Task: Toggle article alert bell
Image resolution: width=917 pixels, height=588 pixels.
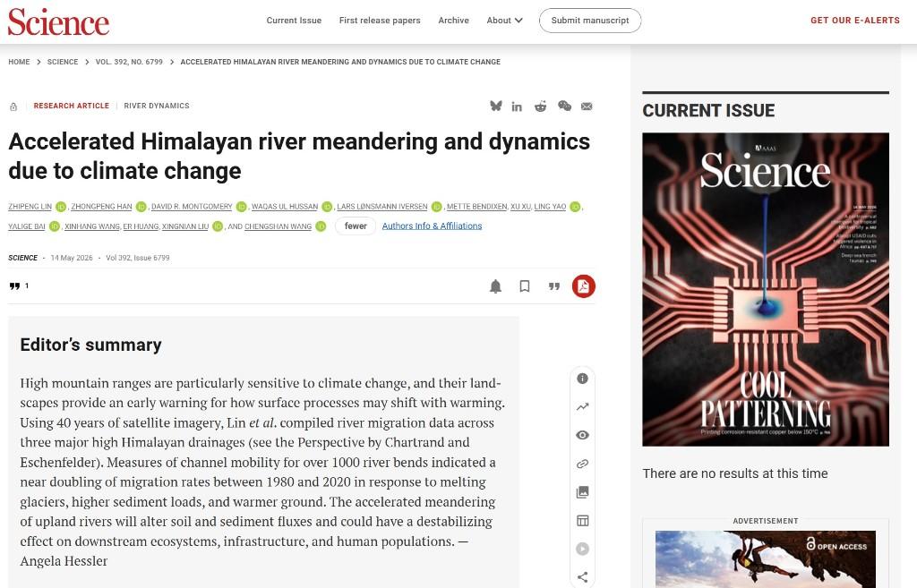Action: [495, 286]
